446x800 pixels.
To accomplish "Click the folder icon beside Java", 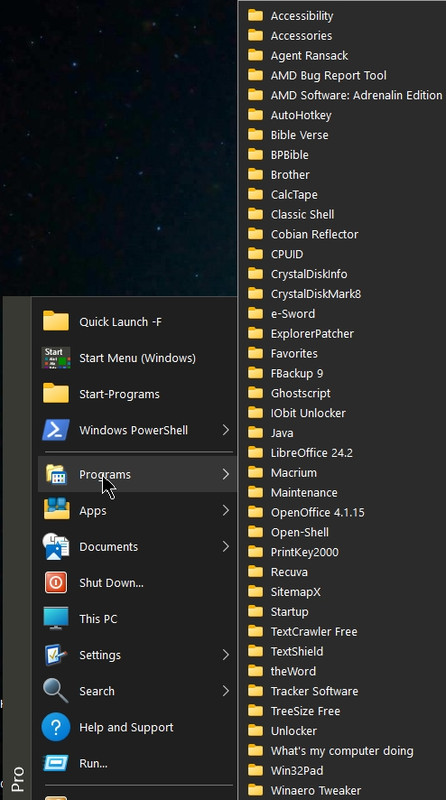I will [255, 433].
